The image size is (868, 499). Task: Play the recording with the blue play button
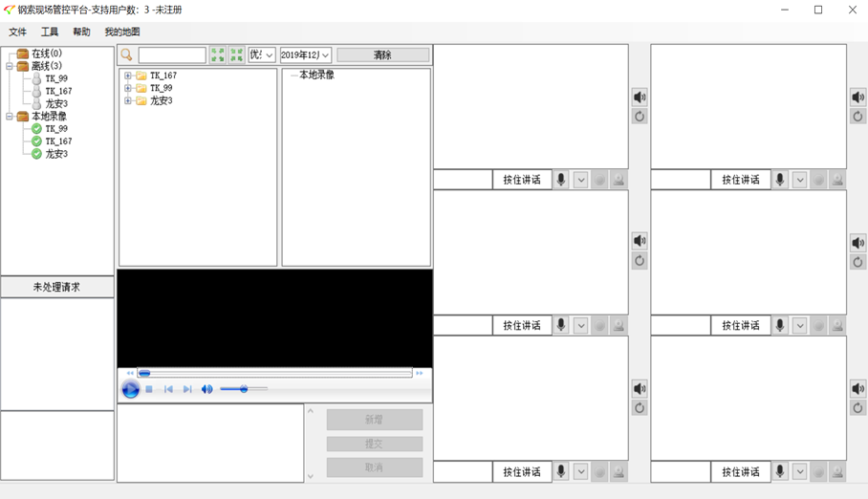pos(131,389)
